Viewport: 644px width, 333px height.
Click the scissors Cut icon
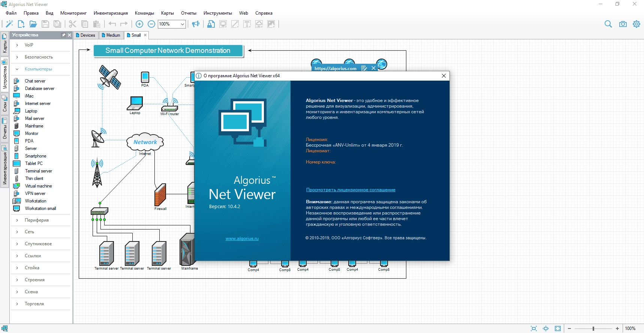(73, 24)
